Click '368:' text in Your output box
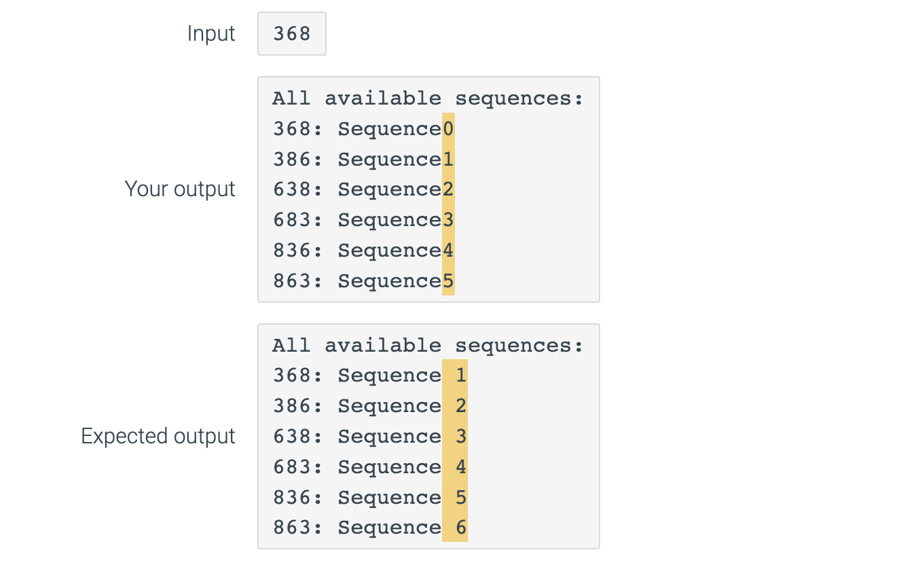 click(x=298, y=128)
